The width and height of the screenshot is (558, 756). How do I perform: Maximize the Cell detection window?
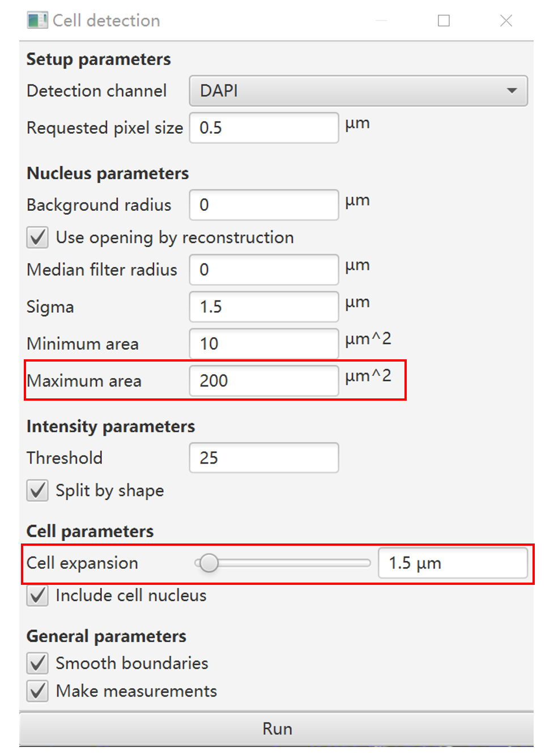click(444, 21)
